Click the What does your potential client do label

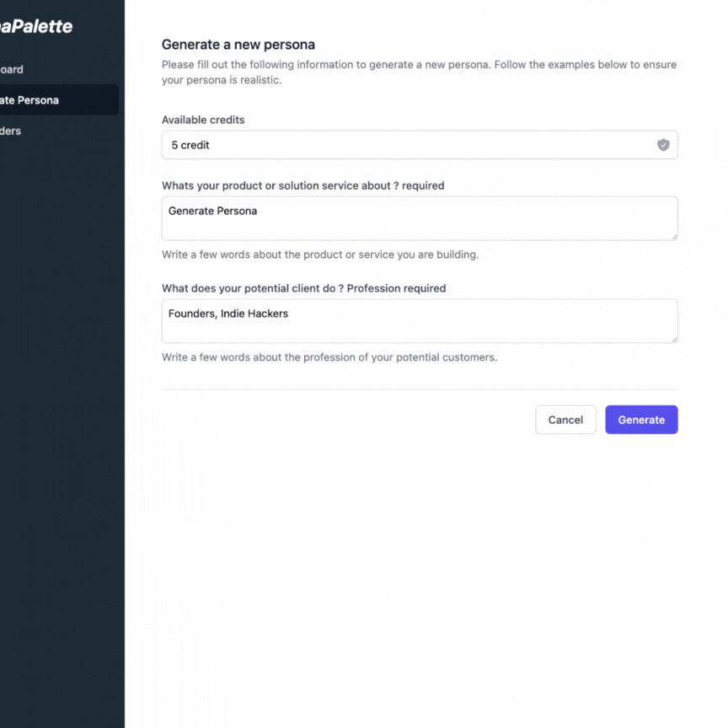(303, 288)
